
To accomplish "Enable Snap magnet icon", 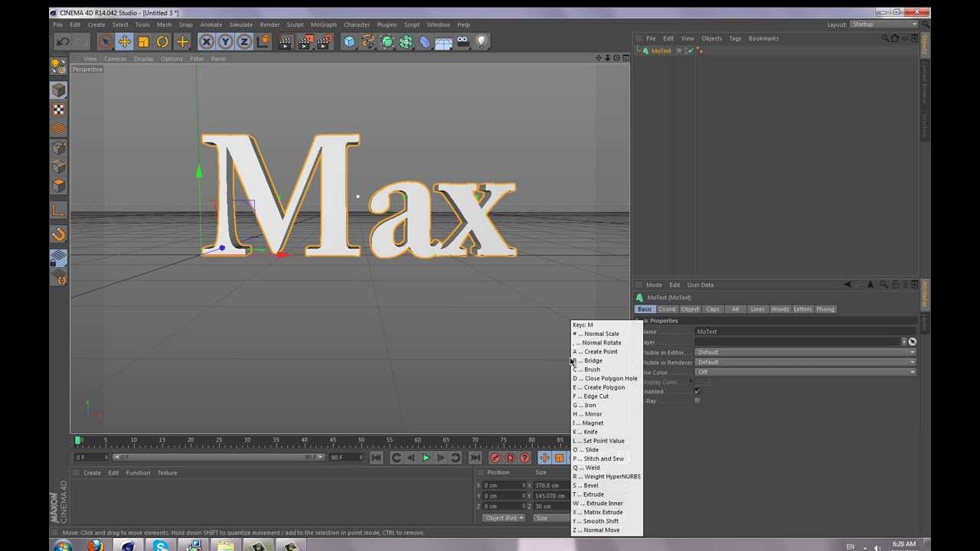I will click(59, 235).
